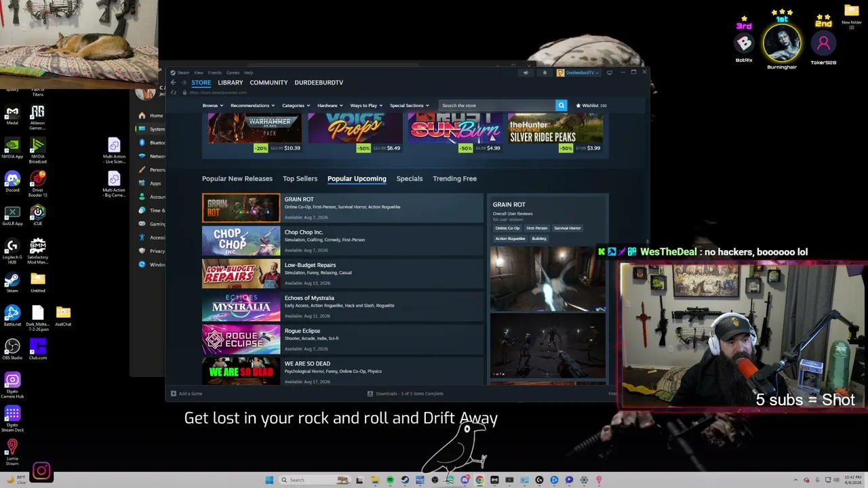The image size is (868, 488).
Task: Open the View menu in Steam
Action: click(198, 73)
